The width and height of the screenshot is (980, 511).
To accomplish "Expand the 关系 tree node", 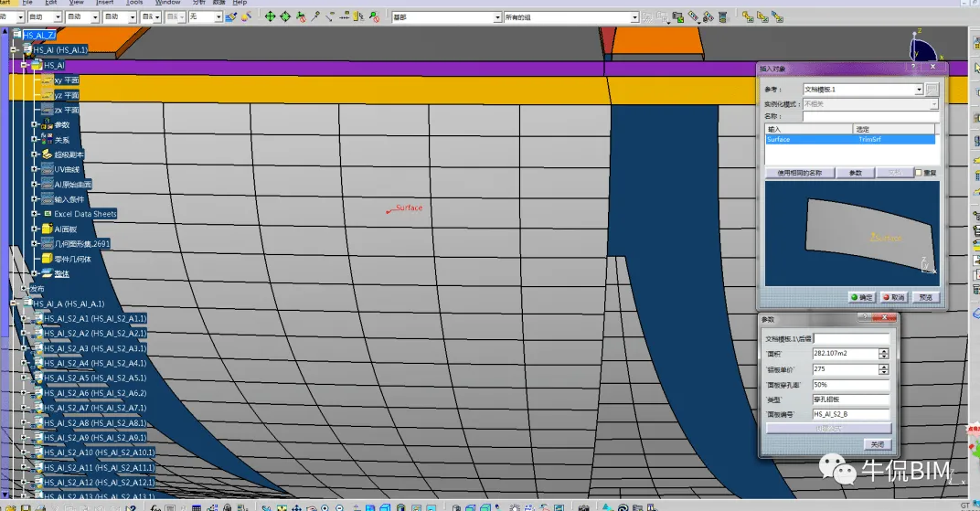I will pos(35,139).
